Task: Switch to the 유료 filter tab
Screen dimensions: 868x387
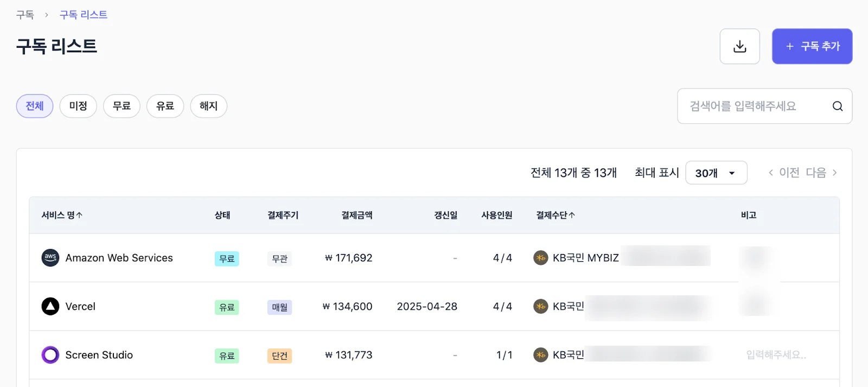Action: tap(165, 106)
